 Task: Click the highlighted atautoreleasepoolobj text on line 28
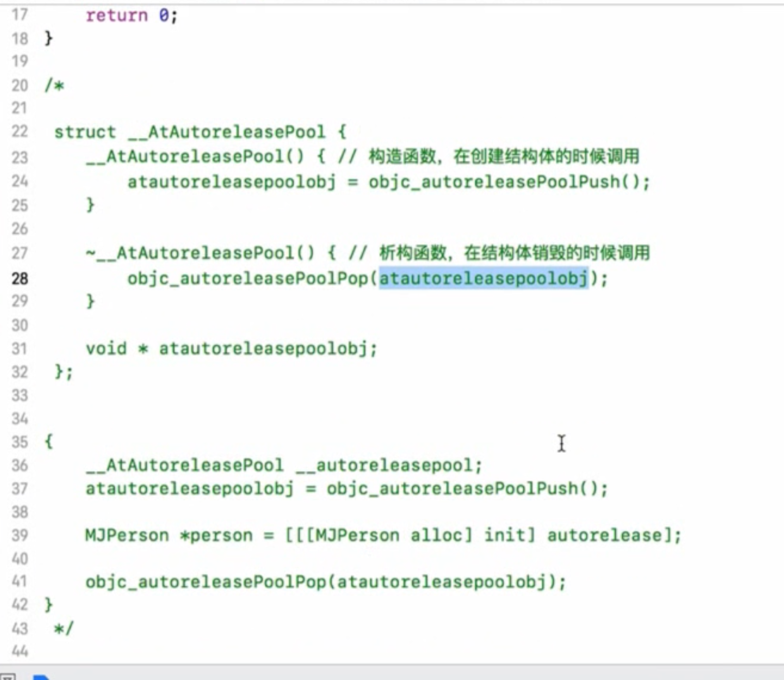483,279
